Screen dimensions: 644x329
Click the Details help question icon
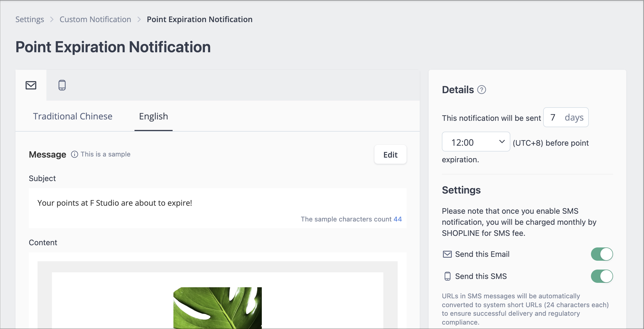pyautogui.click(x=482, y=90)
